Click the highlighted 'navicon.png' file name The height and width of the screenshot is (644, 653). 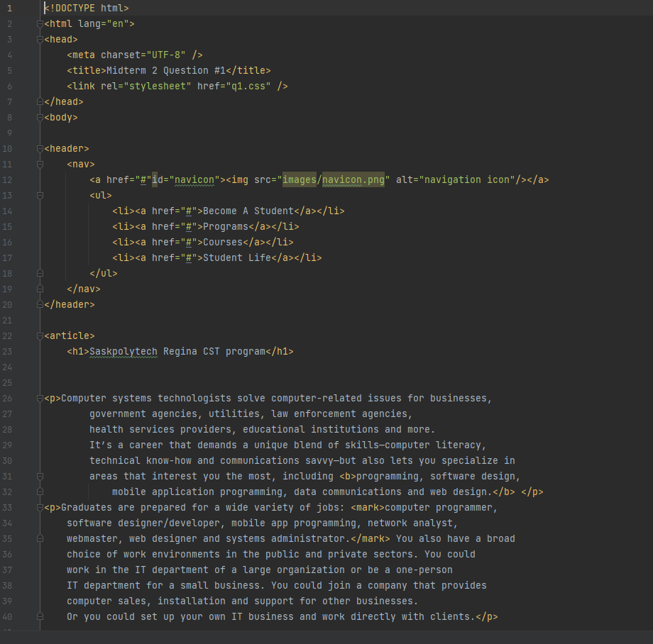(x=353, y=179)
